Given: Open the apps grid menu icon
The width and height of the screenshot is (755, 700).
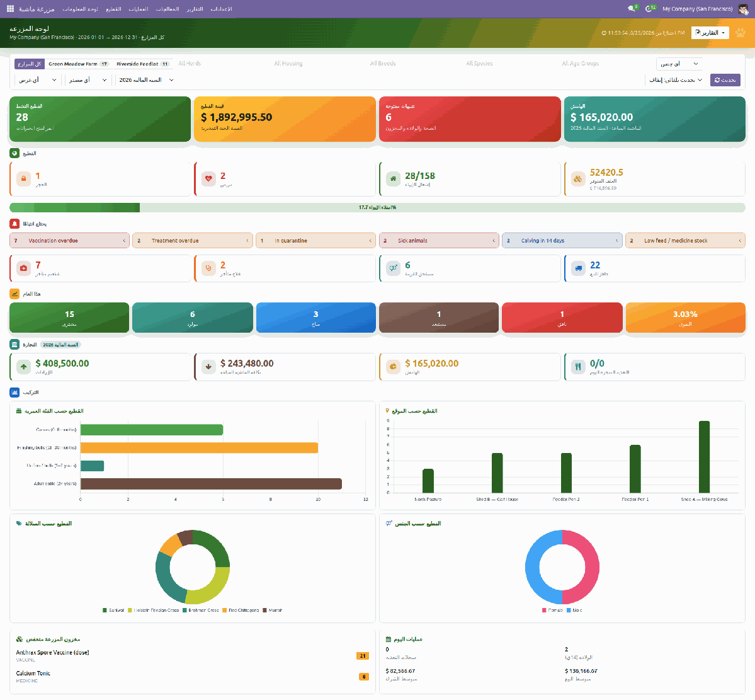Looking at the screenshot, I should 10,9.
